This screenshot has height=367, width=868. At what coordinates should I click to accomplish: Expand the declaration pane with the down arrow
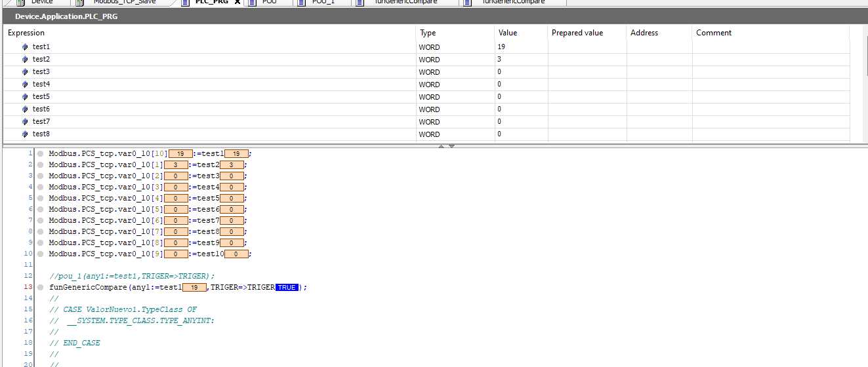(451, 146)
